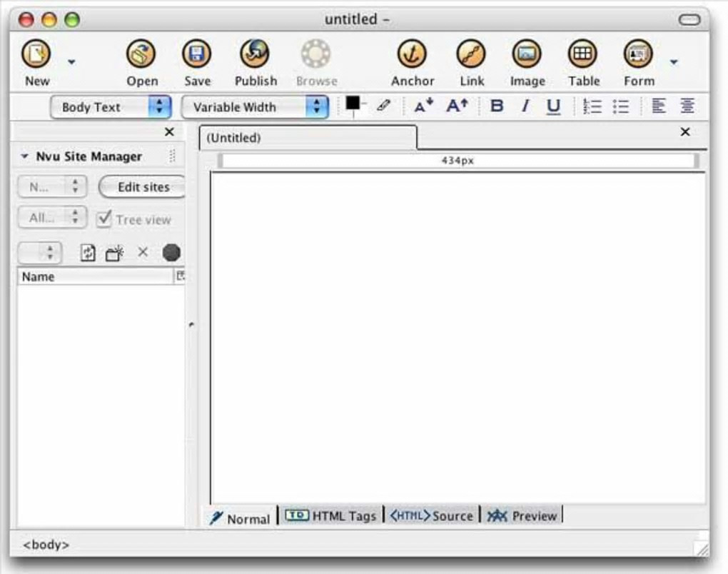Switch to HTML Tags view tab

(330, 515)
